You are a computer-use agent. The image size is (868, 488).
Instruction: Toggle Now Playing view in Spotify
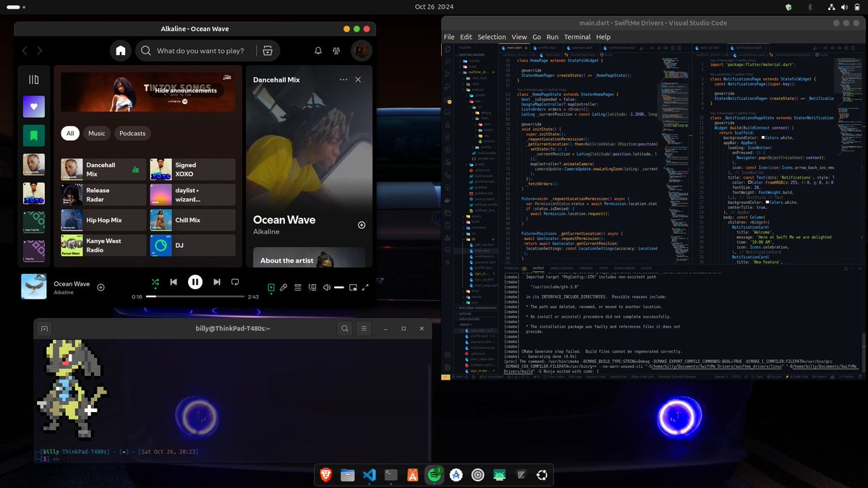(271, 287)
